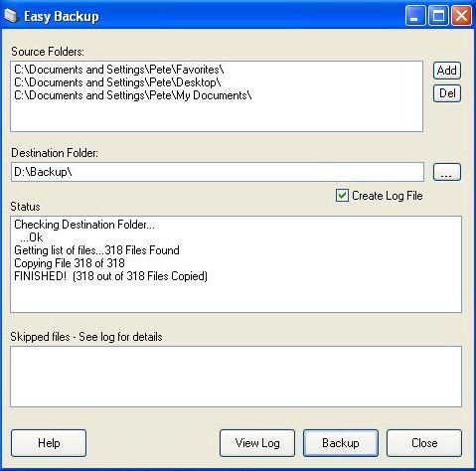This screenshot has width=476, height=471.
Task: Select the Pete\My Documents\ source folder entry
Action: [133, 95]
